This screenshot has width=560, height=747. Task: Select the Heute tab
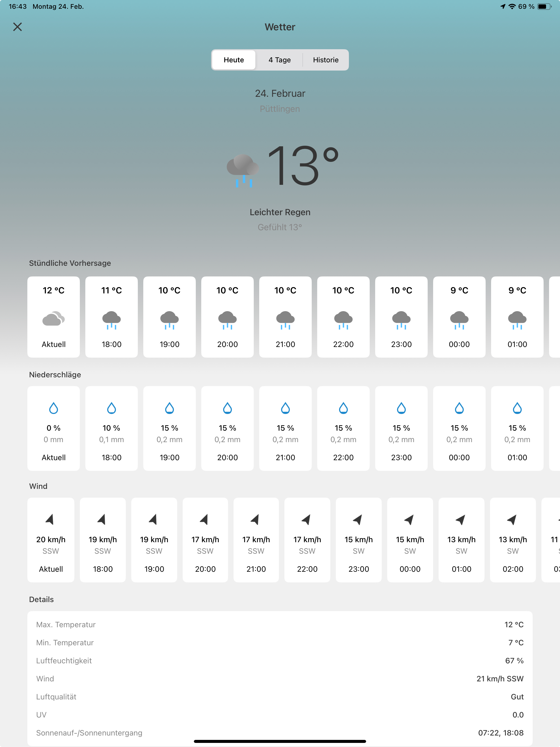(234, 60)
